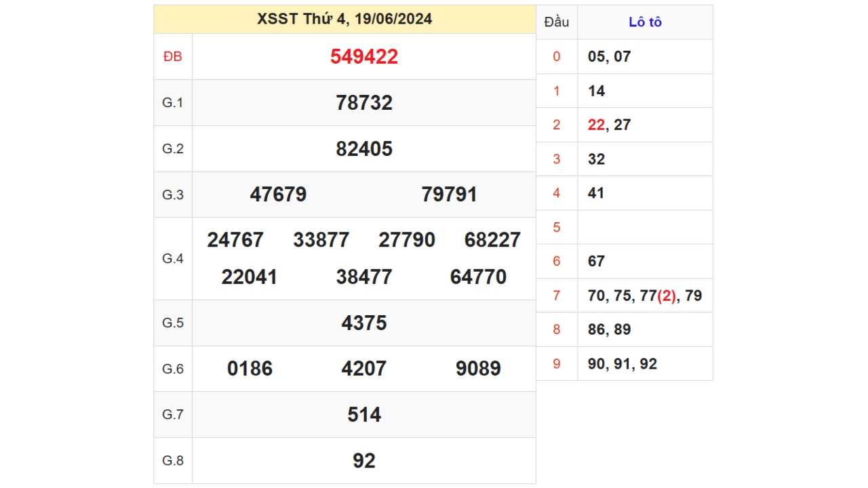Select third prize number 47679

point(278,195)
